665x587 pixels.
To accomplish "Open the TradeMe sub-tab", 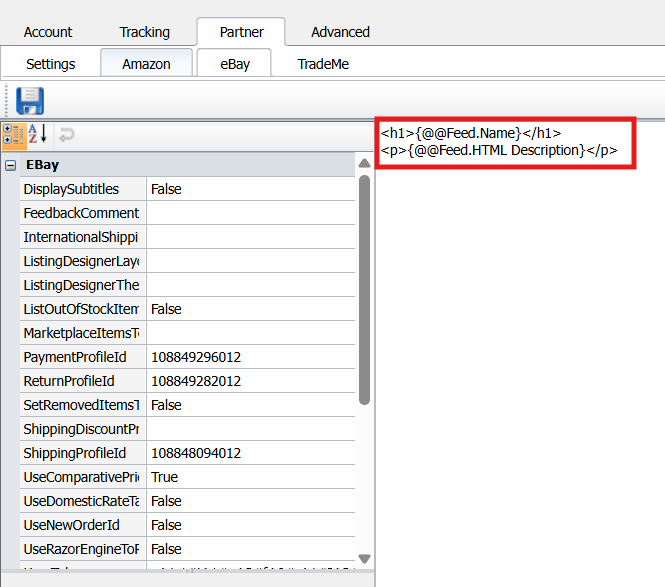I will (x=323, y=64).
